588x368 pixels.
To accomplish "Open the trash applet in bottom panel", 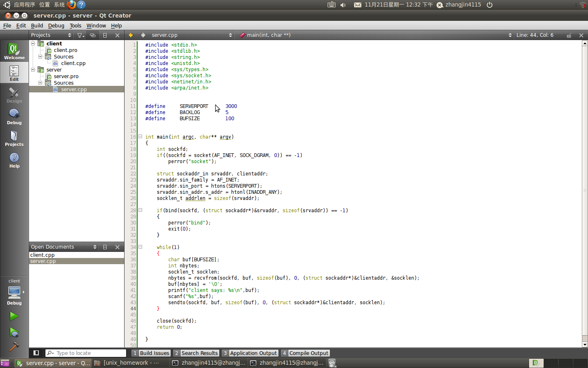I will coord(332,363).
